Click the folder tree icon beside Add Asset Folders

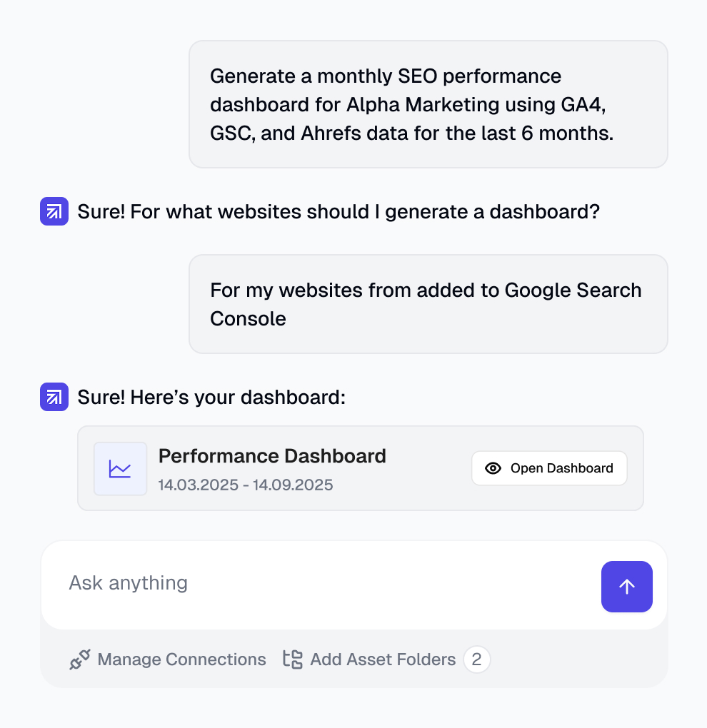(x=293, y=659)
